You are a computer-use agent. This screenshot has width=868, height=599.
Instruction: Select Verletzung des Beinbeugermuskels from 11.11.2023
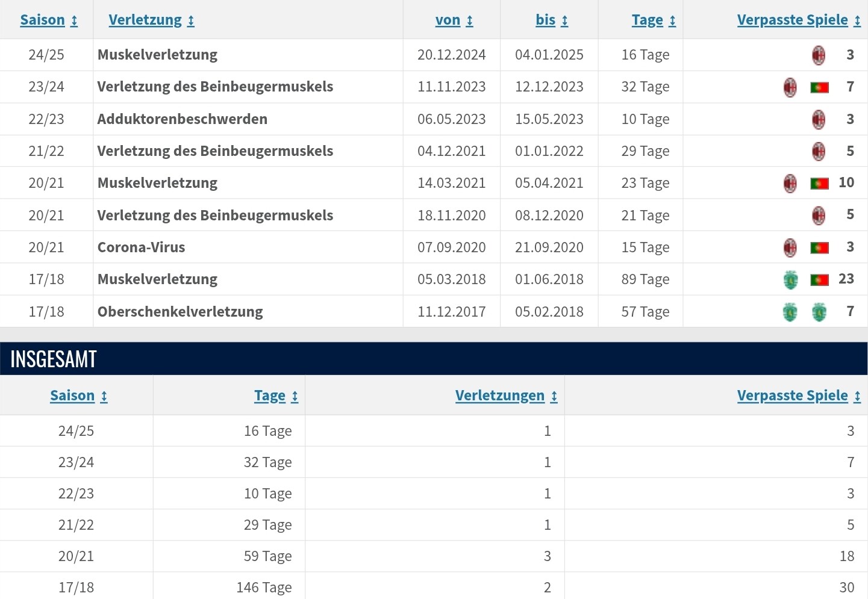pyautogui.click(x=215, y=87)
